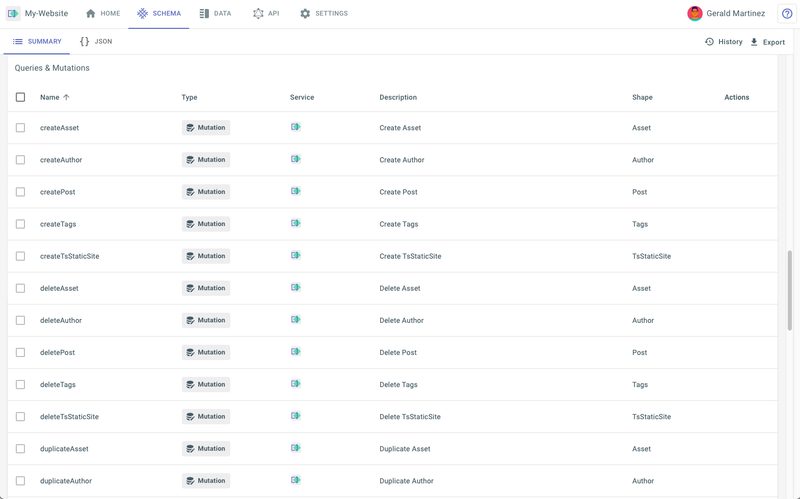Click the service icon in deleteTsStaticSite row

pyautogui.click(x=295, y=416)
